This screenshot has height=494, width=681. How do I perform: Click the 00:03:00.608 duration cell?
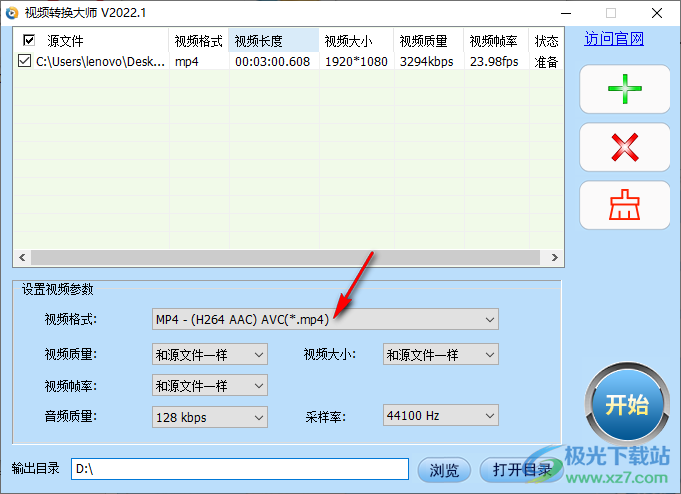[x=273, y=61]
